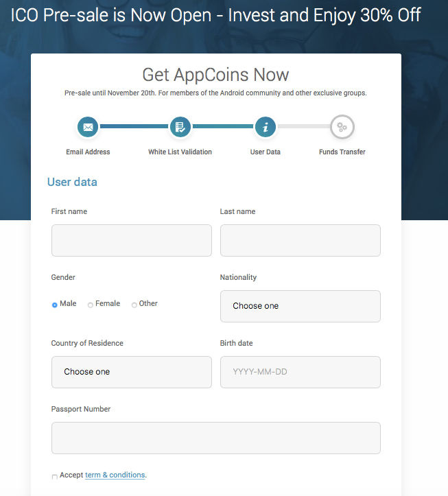
Task: Click the Last name label
Action: (237, 211)
